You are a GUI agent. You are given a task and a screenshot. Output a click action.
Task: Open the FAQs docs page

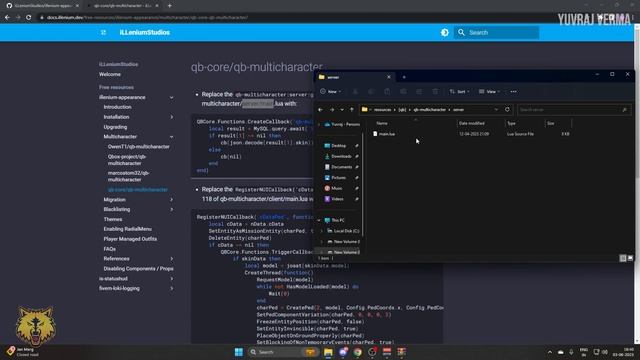coord(109,249)
